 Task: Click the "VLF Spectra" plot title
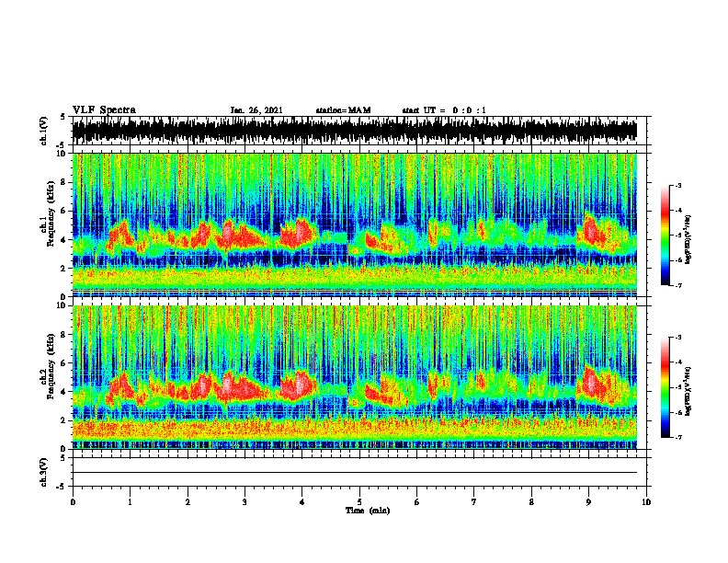[104, 110]
